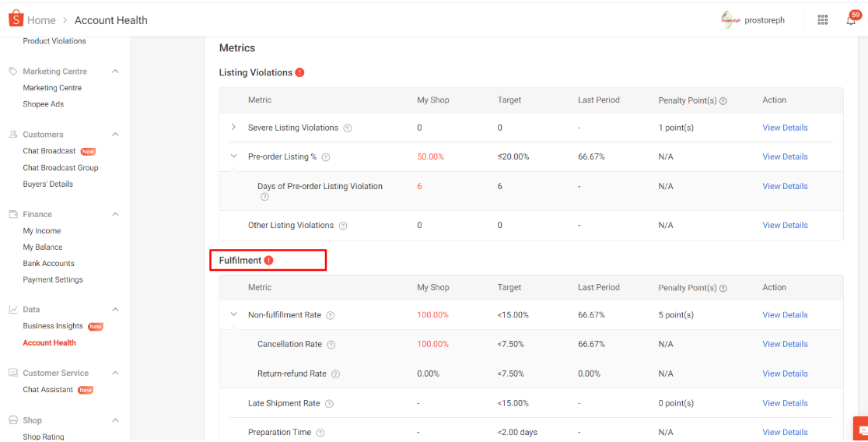Click the Marketing Centre tag icon
The height and width of the screenshot is (442, 868).
coord(13,72)
